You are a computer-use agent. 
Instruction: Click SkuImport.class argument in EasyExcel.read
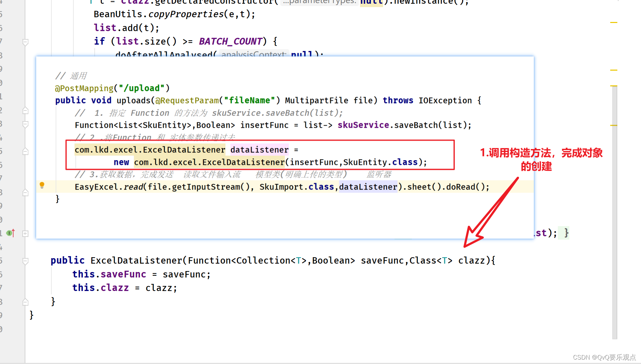[x=296, y=187]
